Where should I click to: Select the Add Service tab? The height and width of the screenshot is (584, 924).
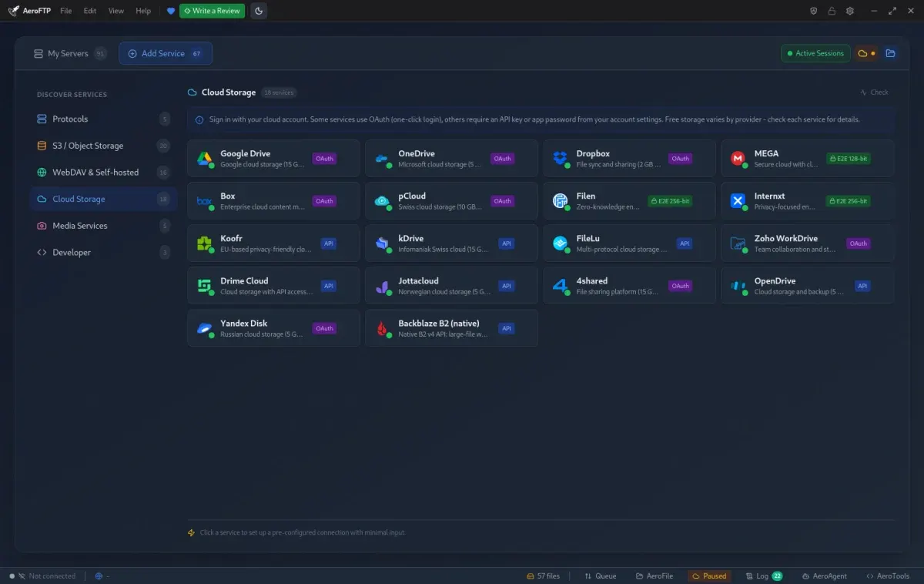pyautogui.click(x=166, y=53)
